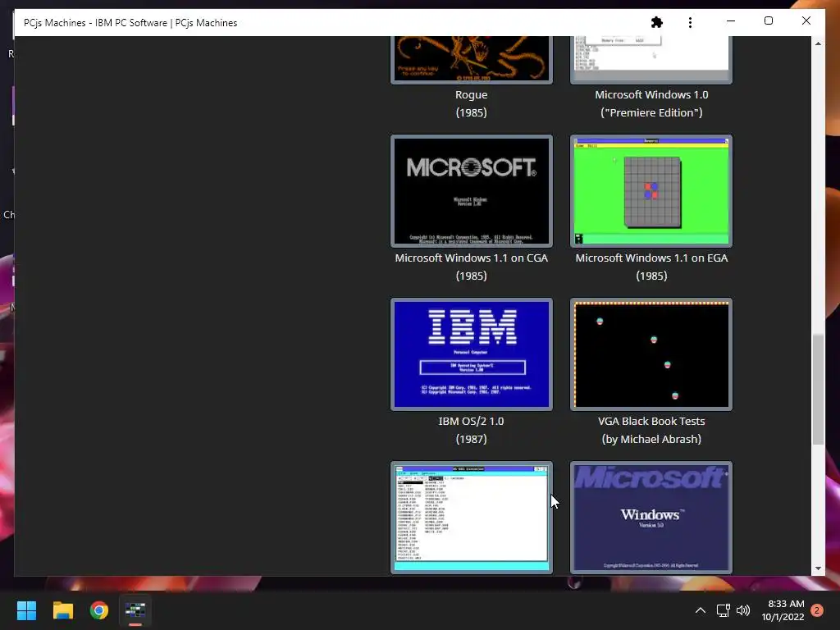Open the Windows Start menu
The width and height of the screenshot is (840, 630).
(x=26, y=610)
